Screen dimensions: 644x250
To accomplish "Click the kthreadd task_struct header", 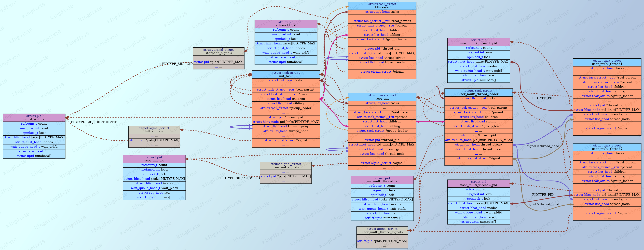I will click(382, 6).
